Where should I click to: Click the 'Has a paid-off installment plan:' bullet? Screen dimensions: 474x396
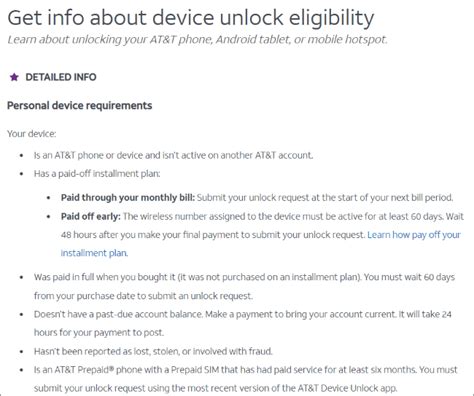point(97,174)
